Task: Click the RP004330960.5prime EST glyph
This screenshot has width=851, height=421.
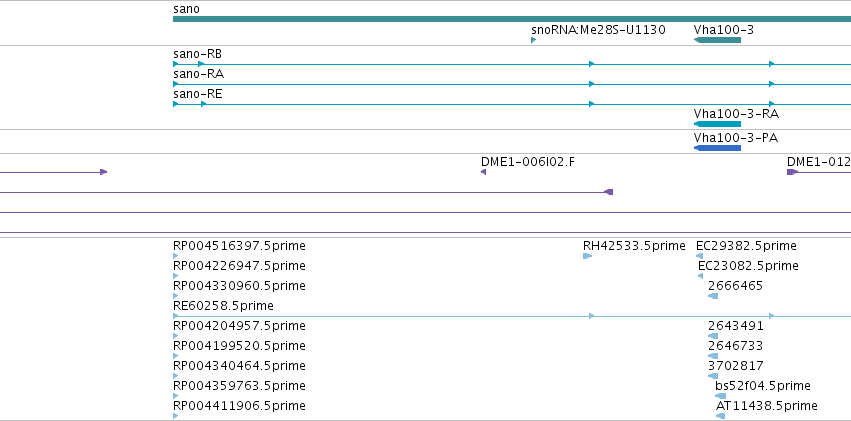Action: [175, 296]
